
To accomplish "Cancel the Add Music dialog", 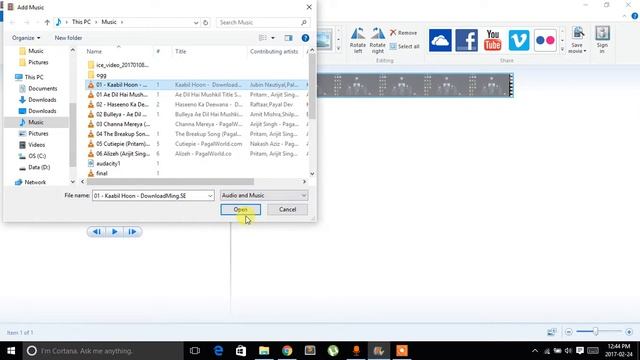I will click(x=287, y=209).
